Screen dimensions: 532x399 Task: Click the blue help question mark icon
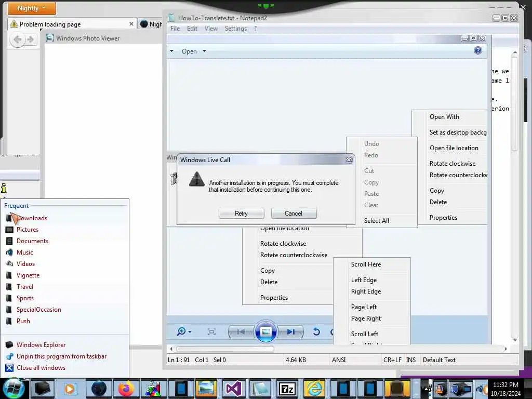[478, 50]
